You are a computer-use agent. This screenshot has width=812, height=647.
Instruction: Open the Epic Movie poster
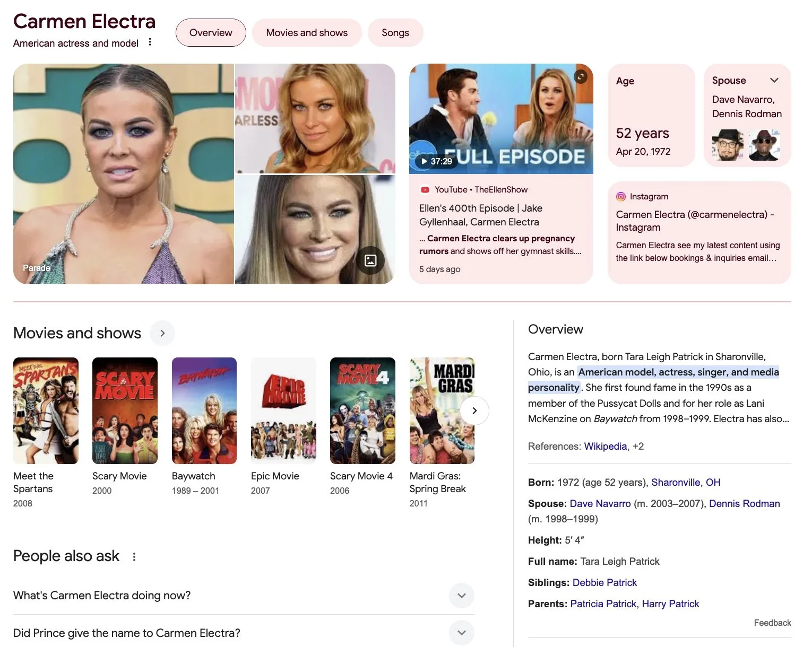pyautogui.click(x=283, y=410)
